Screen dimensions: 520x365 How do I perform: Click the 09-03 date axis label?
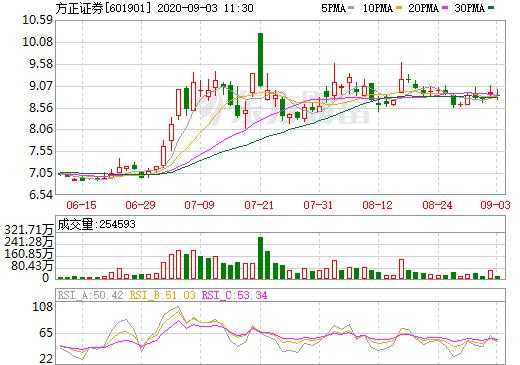pos(495,205)
